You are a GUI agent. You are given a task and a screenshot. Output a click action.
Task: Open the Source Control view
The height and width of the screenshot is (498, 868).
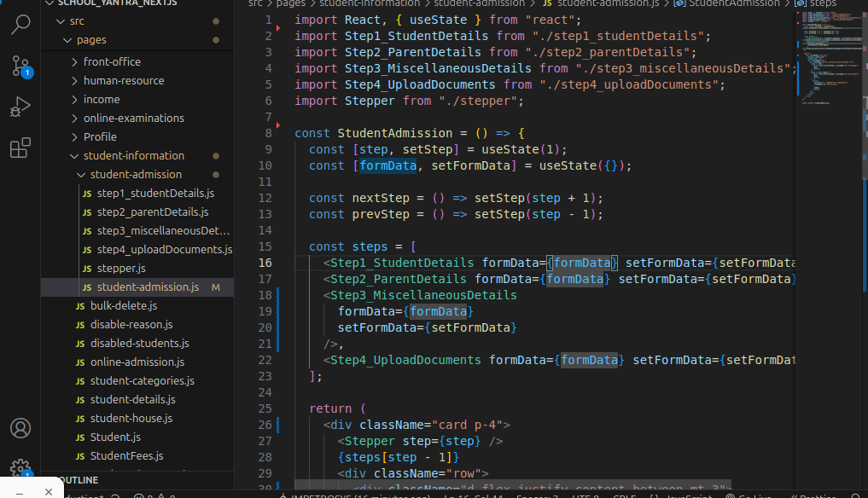pos(20,66)
